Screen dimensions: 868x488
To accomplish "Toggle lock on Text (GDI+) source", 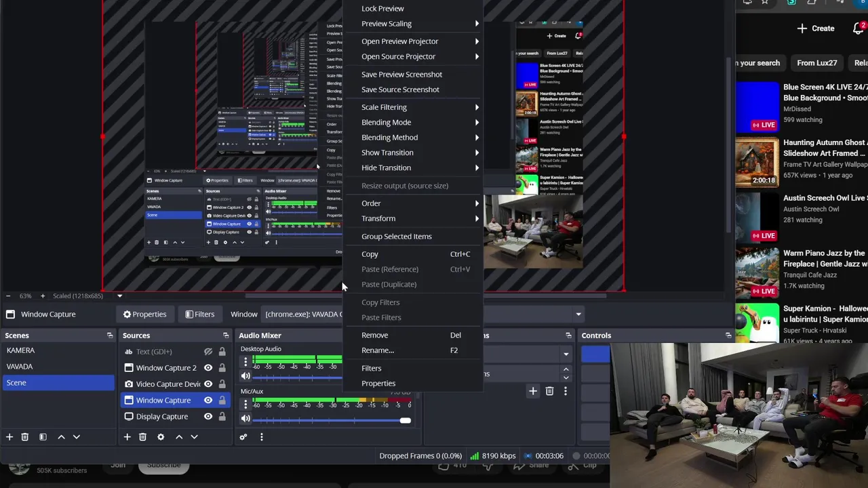I will (x=222, y=352).
